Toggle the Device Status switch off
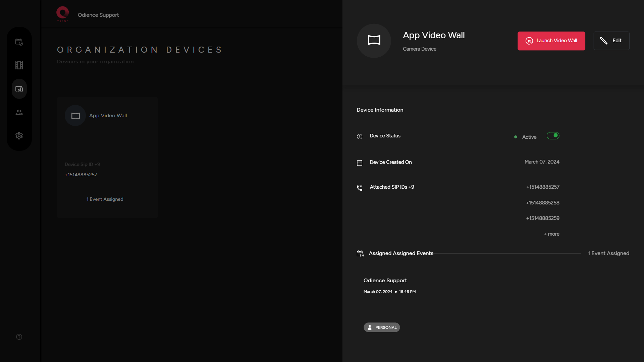Viewport: 644px width, 362px height. (553, 136)
